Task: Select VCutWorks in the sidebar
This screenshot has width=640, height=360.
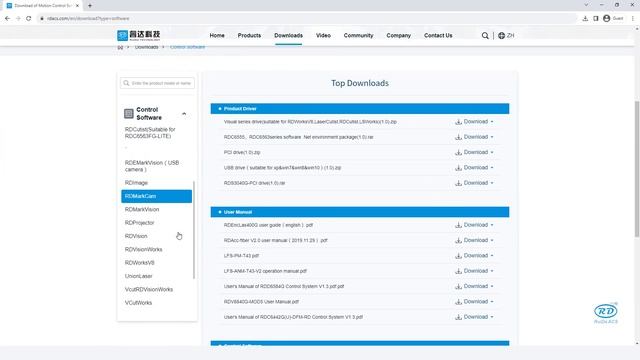Action: point(138,303)
